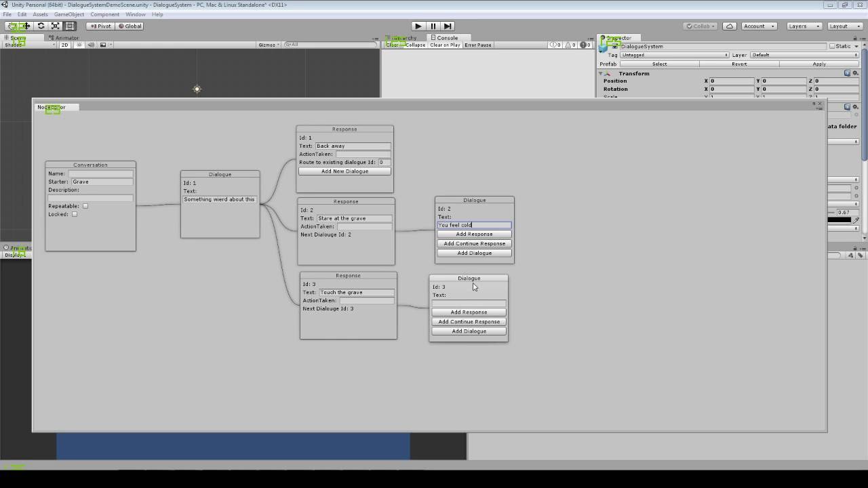Click Add Response in Dialogue 3 node
This screenshot has height=488, width=868.
pyautogui.click(x=469, y=312)
